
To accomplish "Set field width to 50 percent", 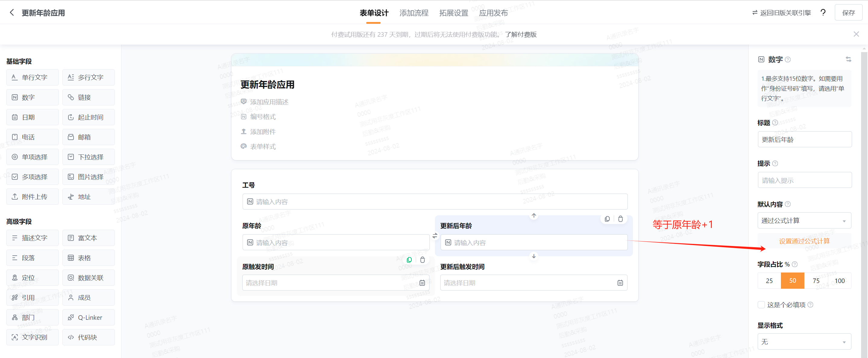I will 793,281.
